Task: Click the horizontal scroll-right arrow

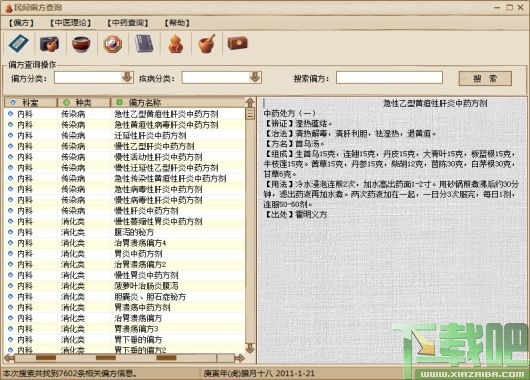Action: coord(239,358)
